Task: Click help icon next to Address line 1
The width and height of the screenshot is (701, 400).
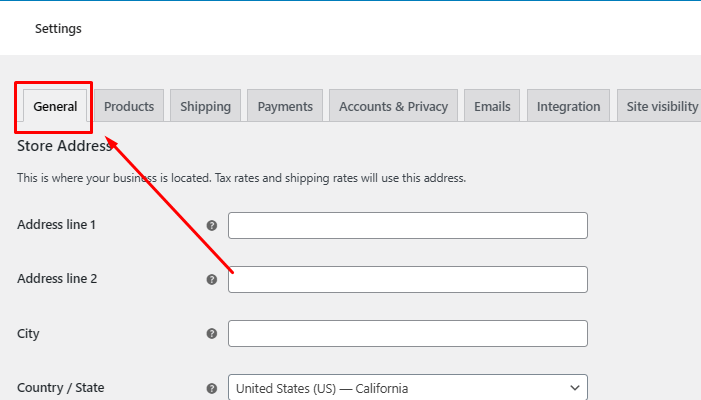Action: click(212, 226)
